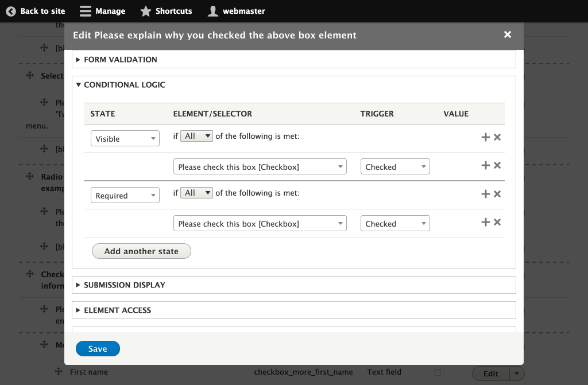The width and height of the screenshot is (588, 385).
Task: Click the TRIGGER column header
Action: pos(377,114)
